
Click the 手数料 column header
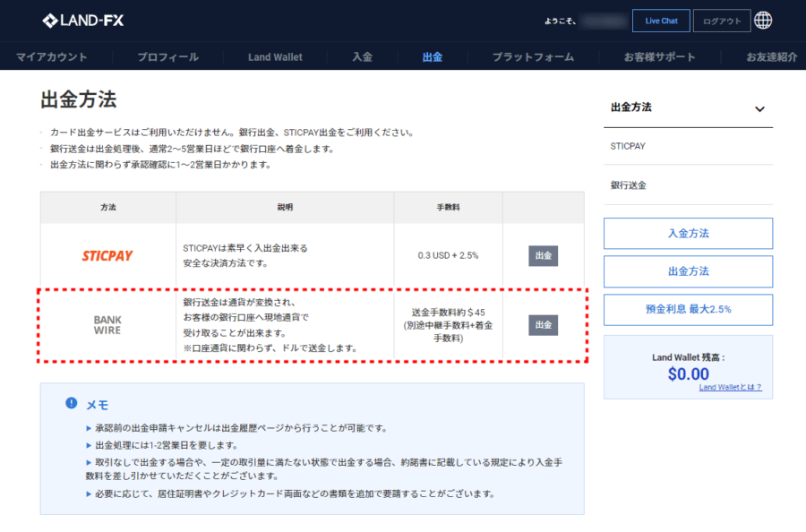[449, 207]
